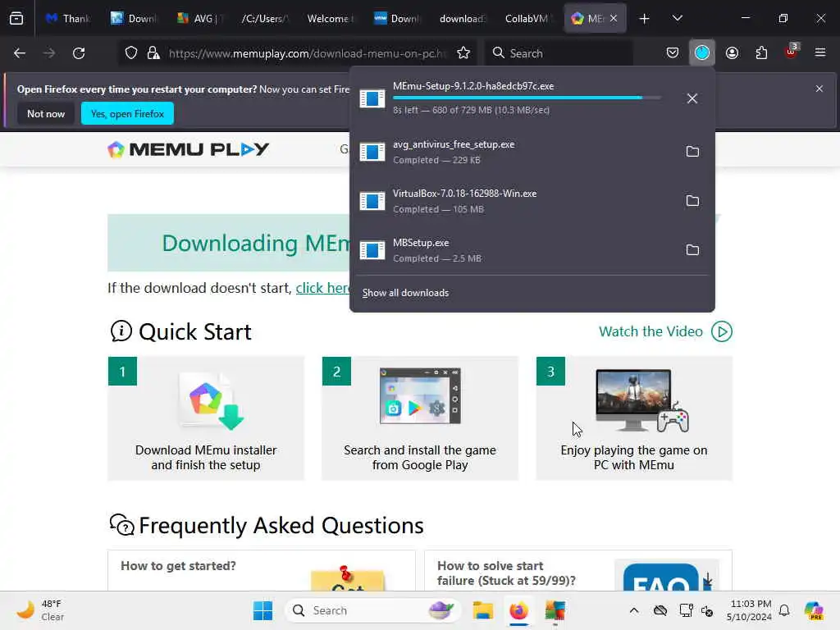Click the MEmu-Setup download progress bar
Screen dimensions: 840x630
pos(527,98)
